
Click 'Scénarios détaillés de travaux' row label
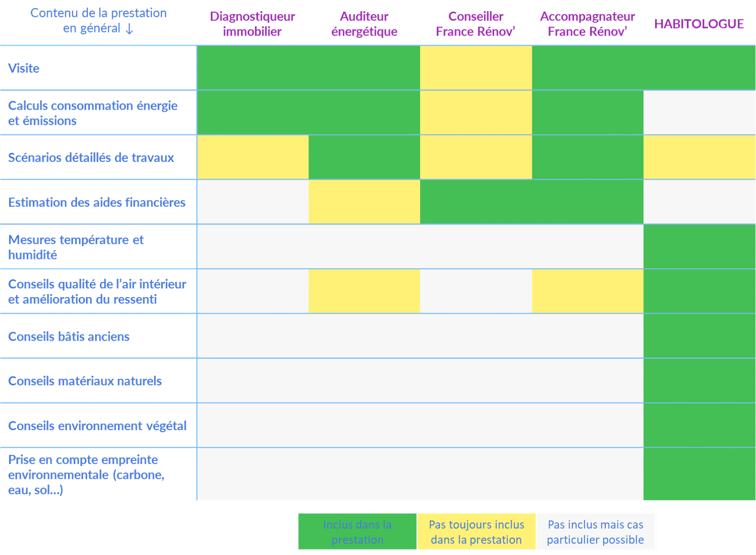(x=91, y=157)
